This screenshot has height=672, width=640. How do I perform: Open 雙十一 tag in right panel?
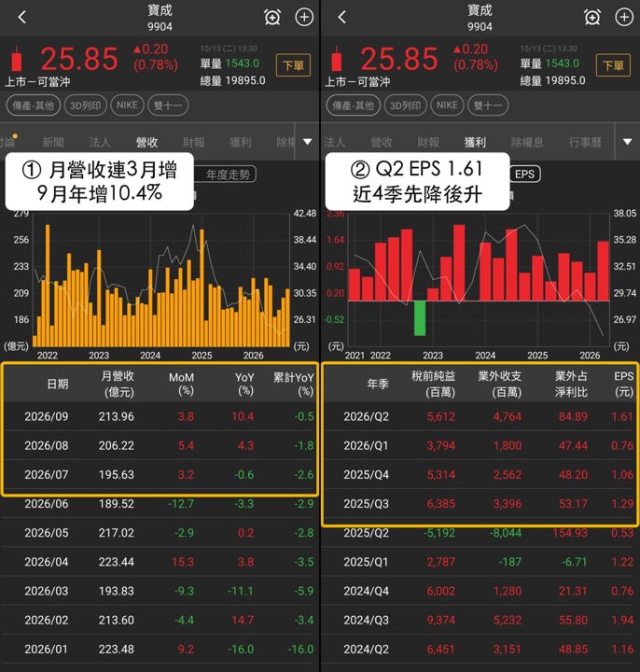tap(488, 105)
